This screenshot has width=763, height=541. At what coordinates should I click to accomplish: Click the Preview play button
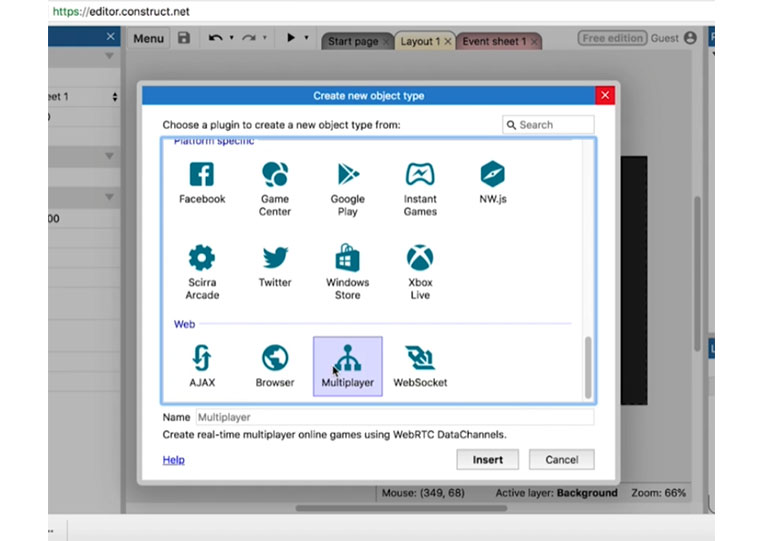coord(291,37)
